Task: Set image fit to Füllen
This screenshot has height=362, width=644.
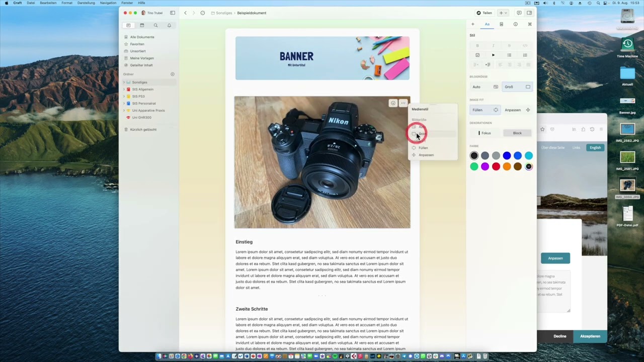Action: point(485,110)
